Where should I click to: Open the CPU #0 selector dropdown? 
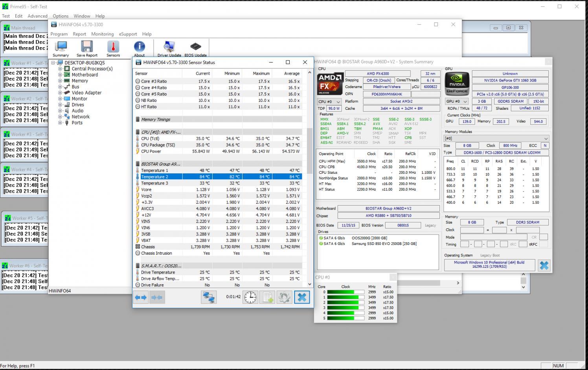(329, 101)
